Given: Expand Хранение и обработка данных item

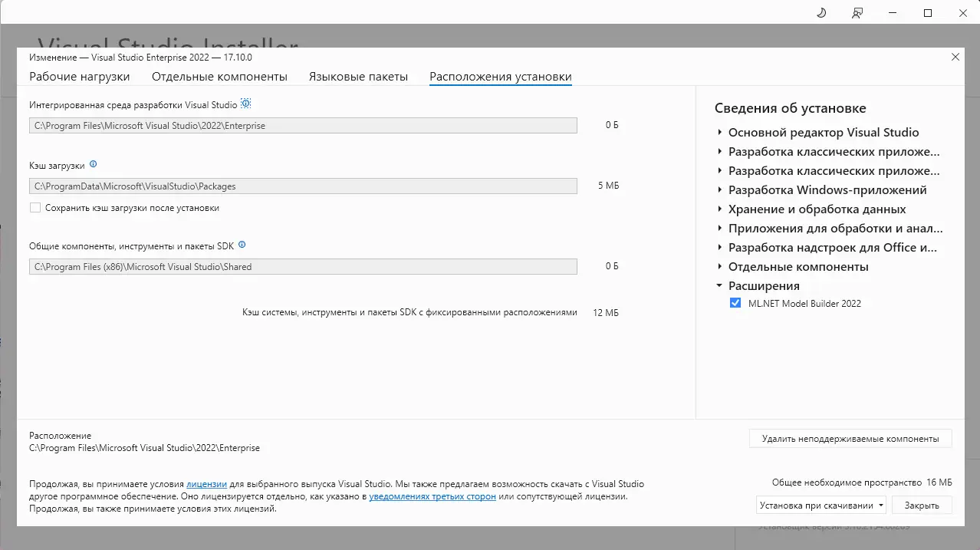Looking at the screenshot, I should point(719,209).
